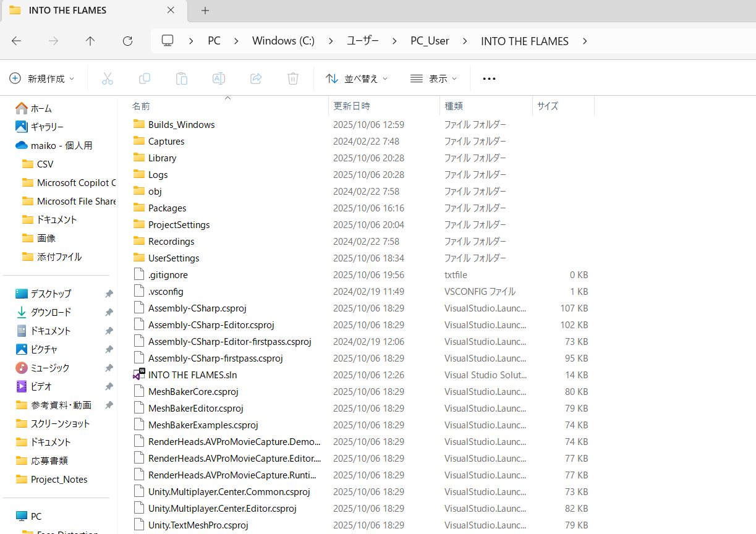Unpin Downloads using its pin icon
The height and width of the screenshot is (534, 756).
click(109, 312)
